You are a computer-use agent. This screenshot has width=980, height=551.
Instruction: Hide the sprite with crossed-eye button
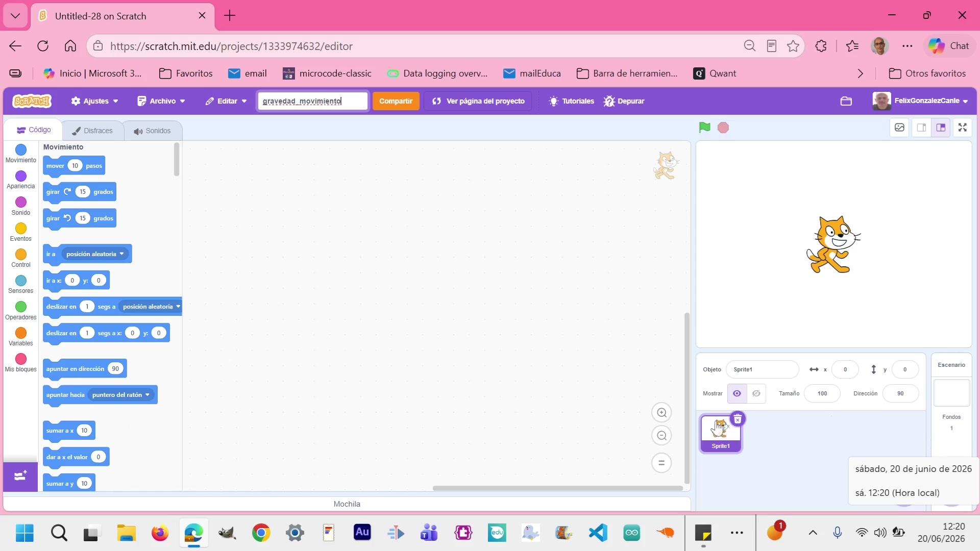pos(756,393)
